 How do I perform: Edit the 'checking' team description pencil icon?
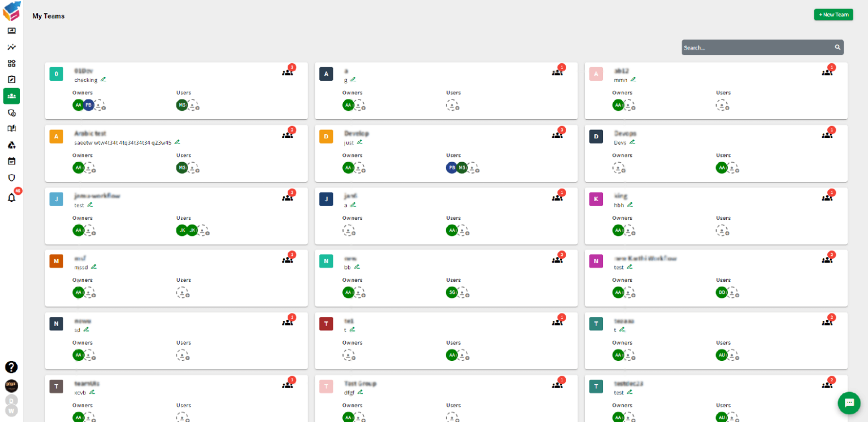click(x=103, y=80)
